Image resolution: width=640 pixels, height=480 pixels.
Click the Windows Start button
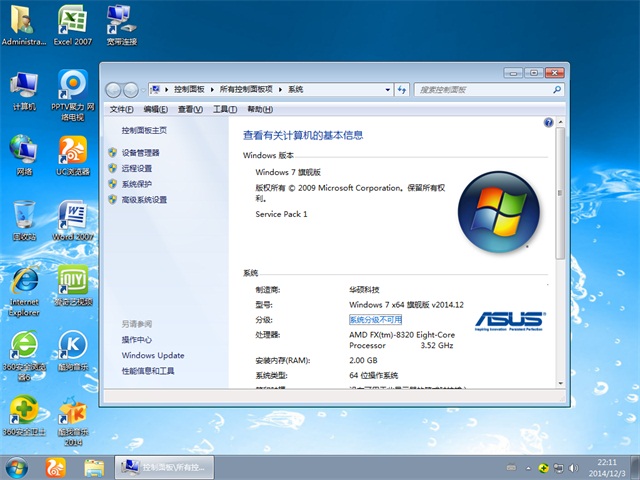coord(17,467)
